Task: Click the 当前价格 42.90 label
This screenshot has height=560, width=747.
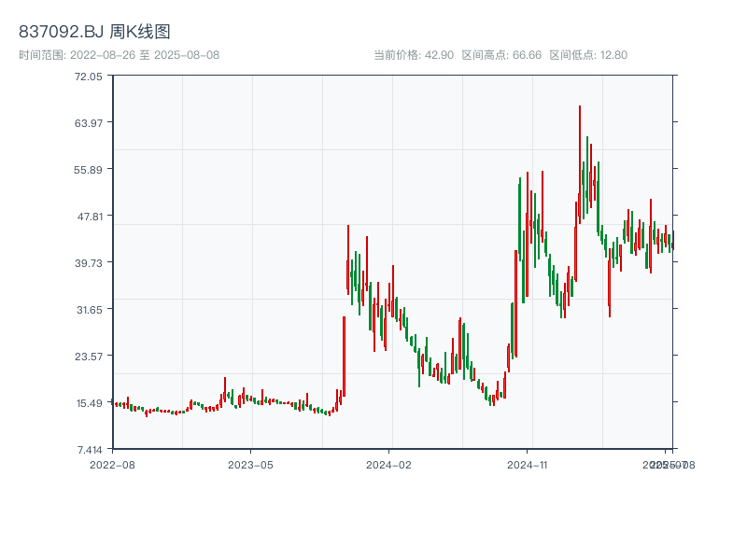Action: (414, 55)
